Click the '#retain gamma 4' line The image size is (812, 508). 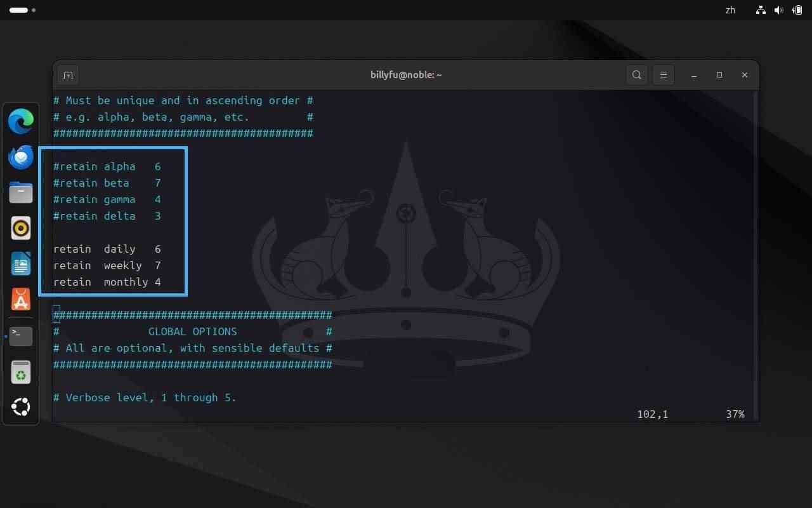(x=107, y=199)
